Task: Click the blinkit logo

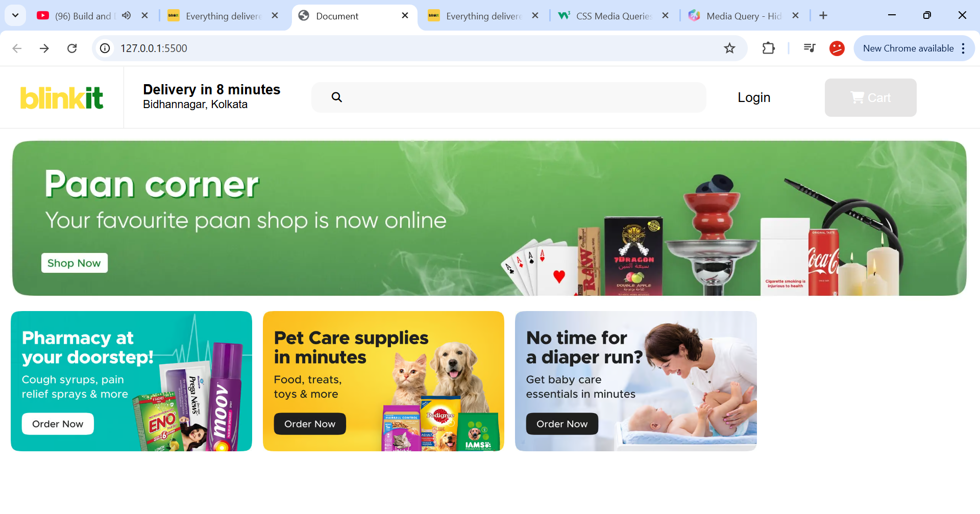Action: [x=62, y=97]
